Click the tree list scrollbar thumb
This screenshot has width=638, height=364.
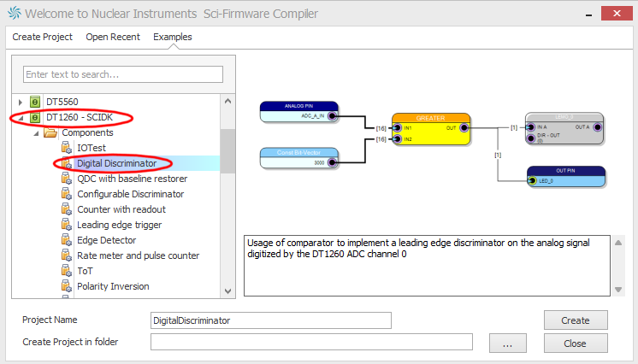[227, 151]
